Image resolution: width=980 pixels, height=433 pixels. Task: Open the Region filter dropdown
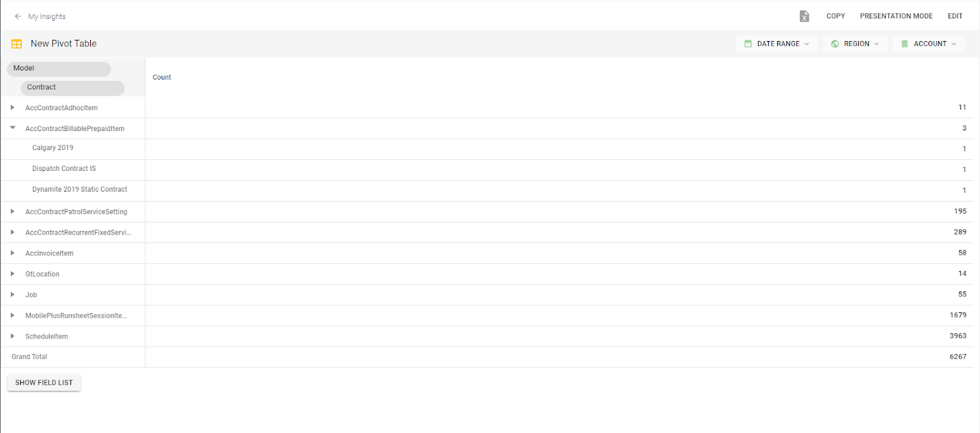pos(854,43)
